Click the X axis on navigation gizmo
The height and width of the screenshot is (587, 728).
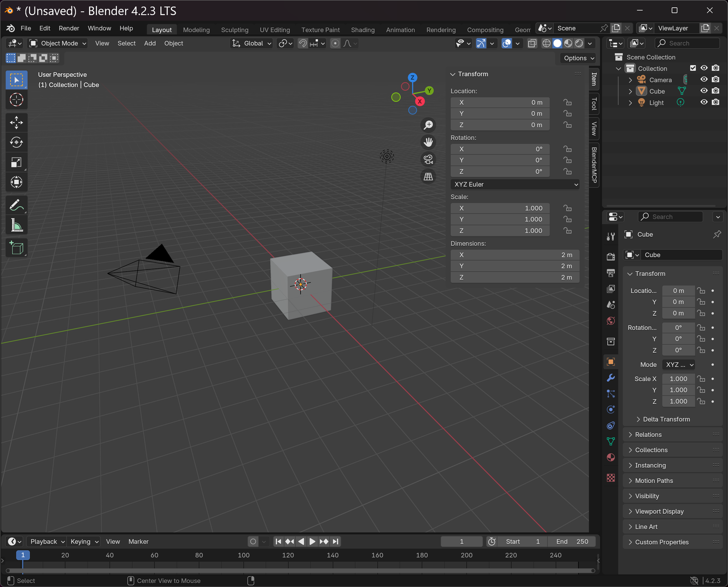coord(420,101)
